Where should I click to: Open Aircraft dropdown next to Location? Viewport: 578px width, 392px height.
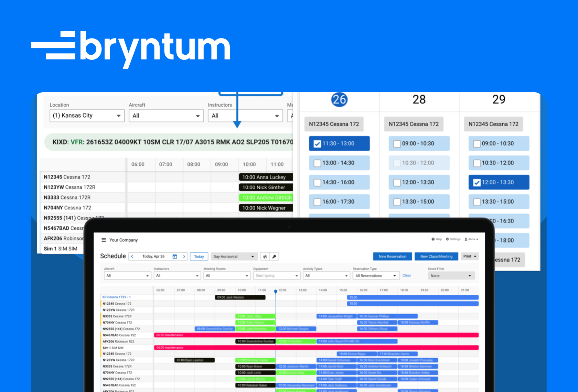pyautogui.click(x=166, y=116)
